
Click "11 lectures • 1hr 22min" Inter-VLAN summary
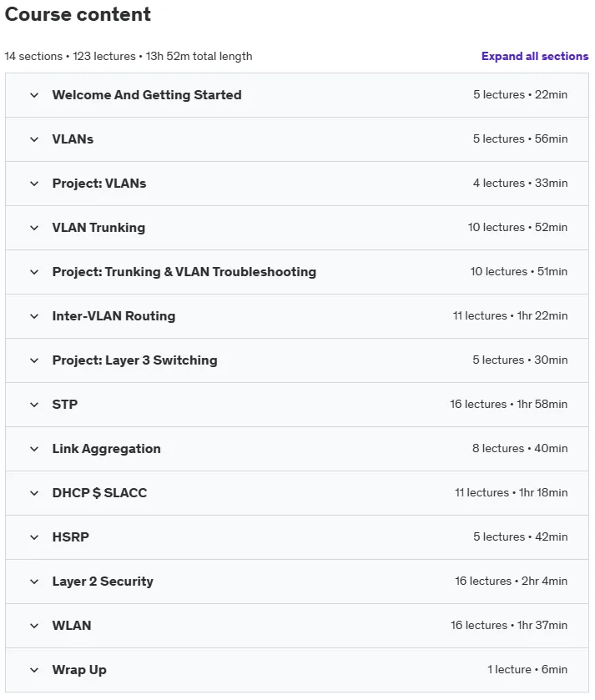click(x=510, y=315)
